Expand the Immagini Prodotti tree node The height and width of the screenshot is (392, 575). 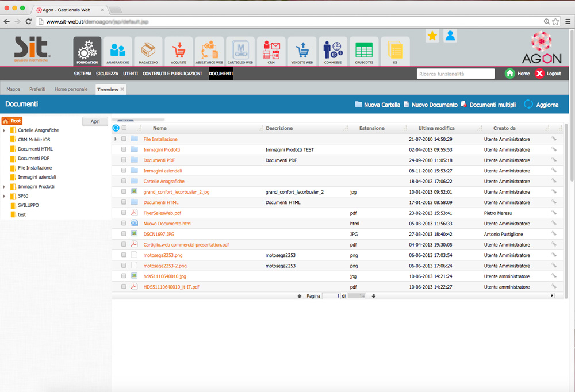(4, 186)
